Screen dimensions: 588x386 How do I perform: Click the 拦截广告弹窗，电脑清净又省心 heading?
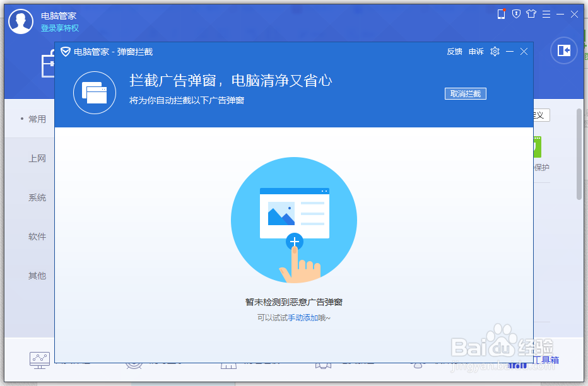pyautogui.click(x=231, y=81)
